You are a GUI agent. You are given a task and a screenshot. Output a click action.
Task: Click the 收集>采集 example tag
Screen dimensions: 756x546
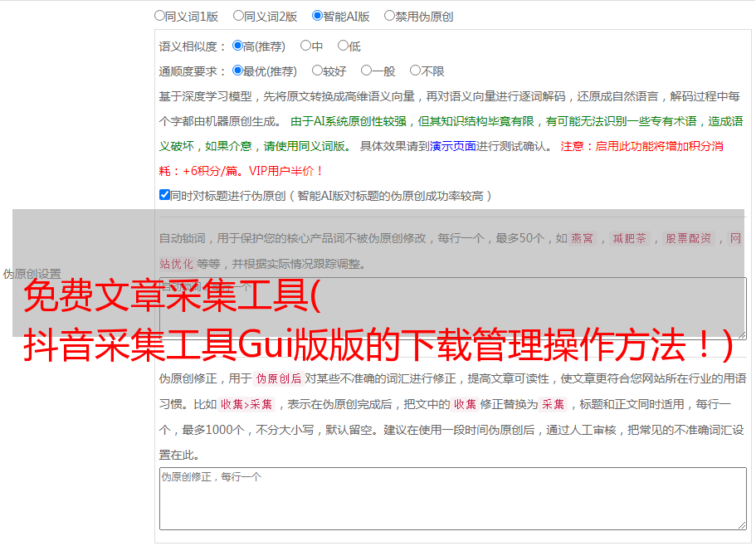point(246,404)
